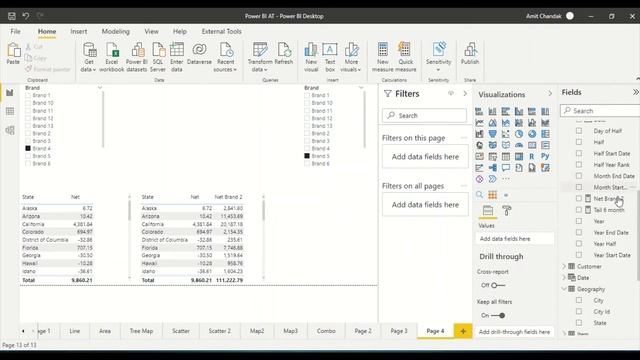The height and width of the screenshot is (360, 640).
Task: Insert a Text box
Action: click(x=330, y=57)
